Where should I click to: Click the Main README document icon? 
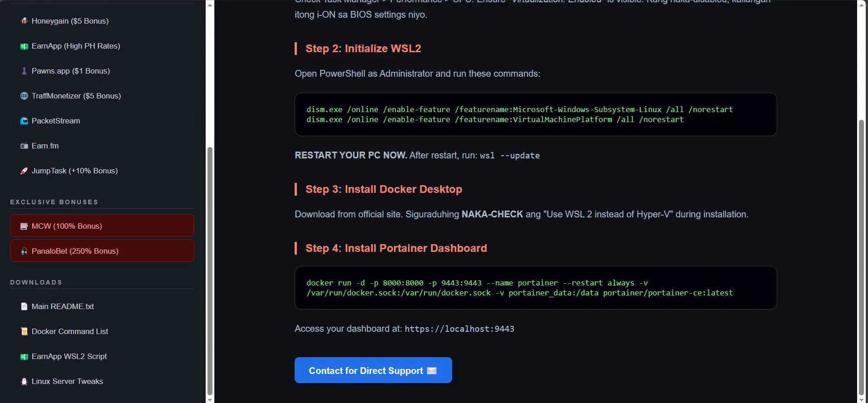pyautogui.click(x=24, y=306)
